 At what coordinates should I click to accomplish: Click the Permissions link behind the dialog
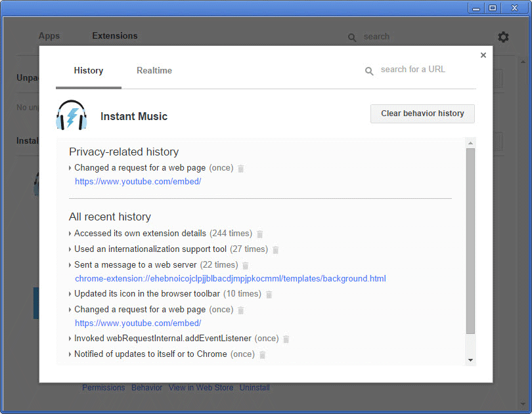(104, 388)
